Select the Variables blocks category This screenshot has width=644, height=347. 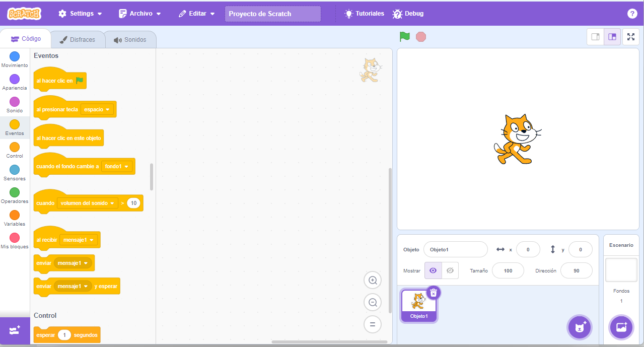(14, 218)
